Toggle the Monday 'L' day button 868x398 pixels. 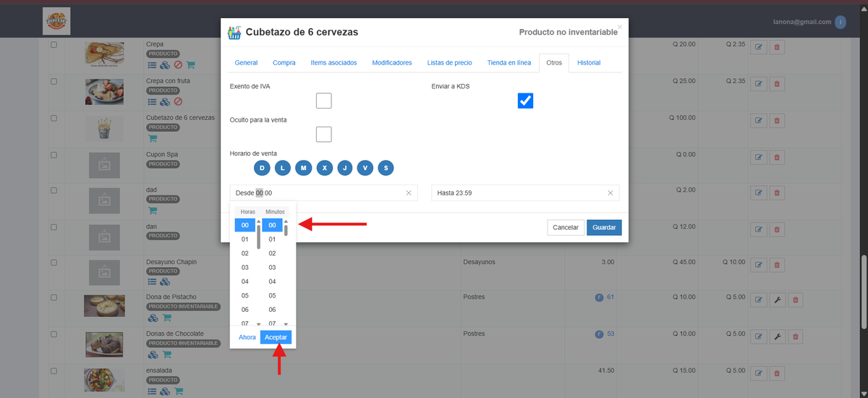tap(283, 168)
